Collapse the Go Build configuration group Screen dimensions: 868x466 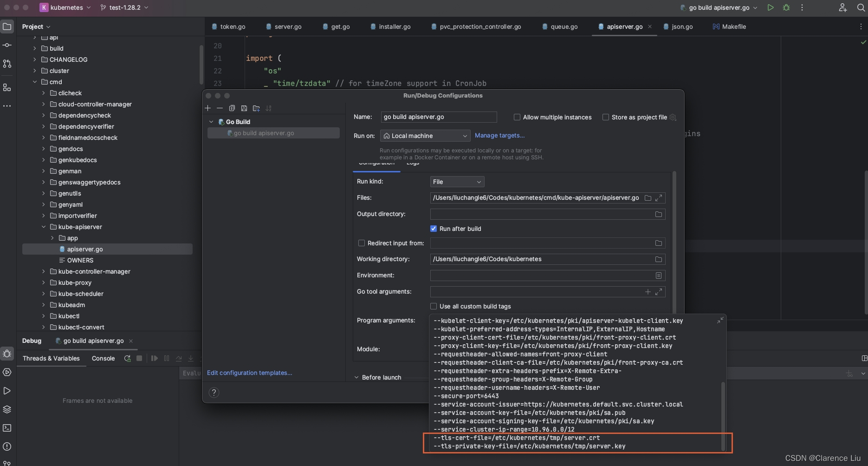point(211,122)
